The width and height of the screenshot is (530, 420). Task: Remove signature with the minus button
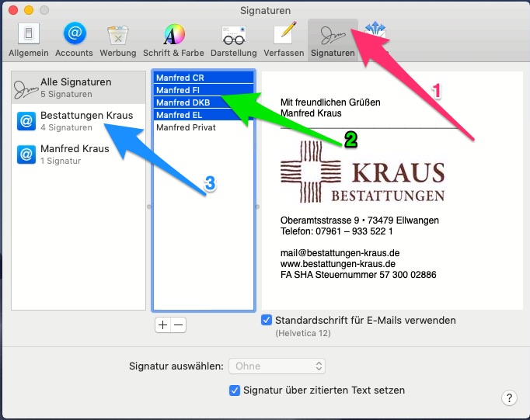[x=179, y=325]
